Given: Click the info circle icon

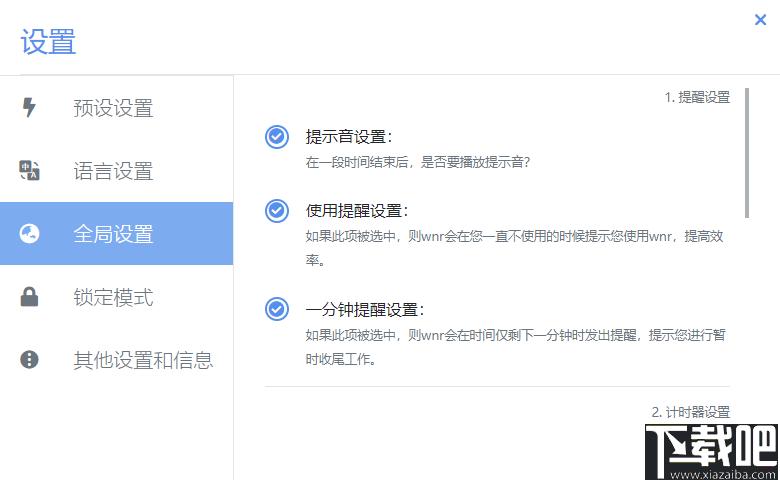Looking at the screenshot, I should pyautogui.click(x=29, y=360).
